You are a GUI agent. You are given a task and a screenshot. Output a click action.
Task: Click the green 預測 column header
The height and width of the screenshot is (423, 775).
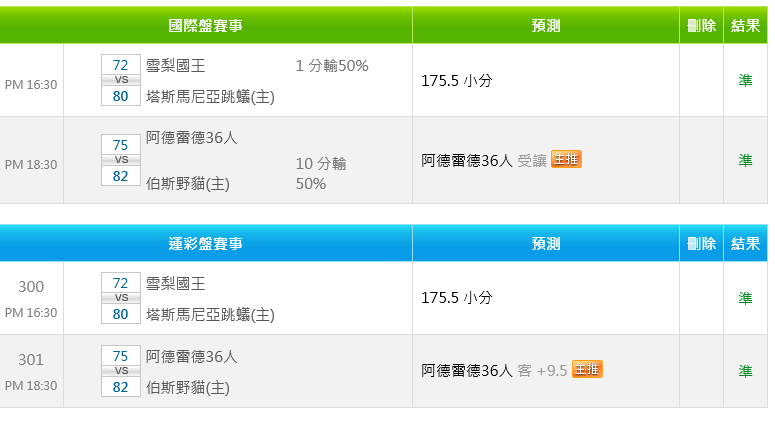click(x=546, y=25)
